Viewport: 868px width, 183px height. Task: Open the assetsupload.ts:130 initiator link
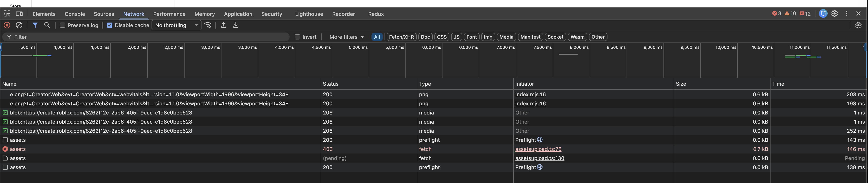click(540, 158)
